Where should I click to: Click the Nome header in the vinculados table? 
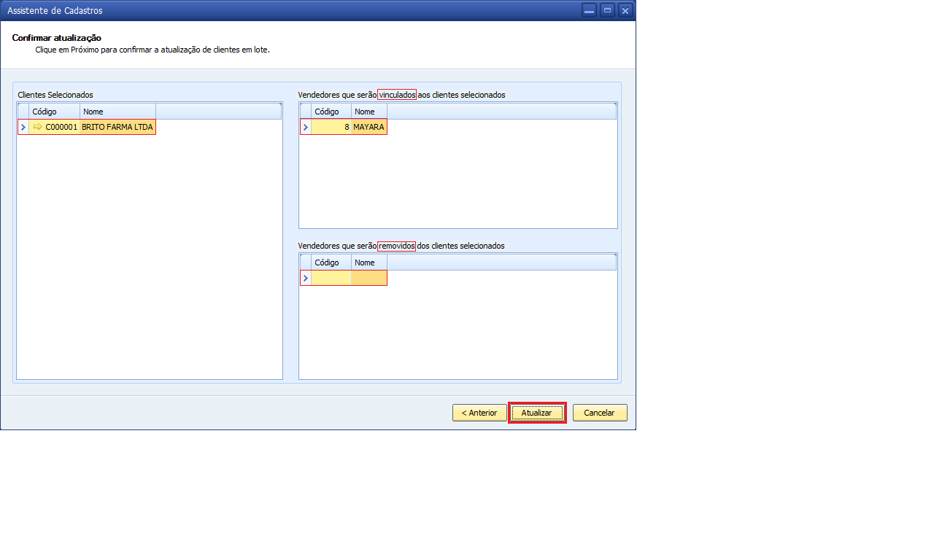[369, 112]
